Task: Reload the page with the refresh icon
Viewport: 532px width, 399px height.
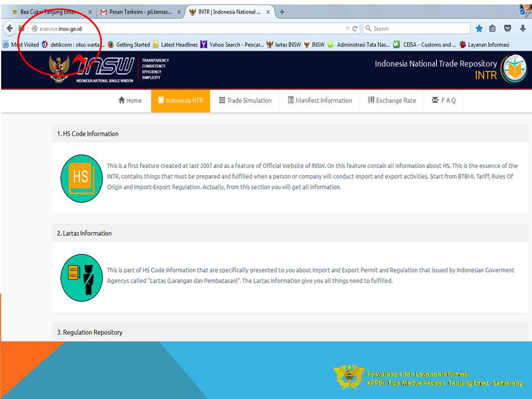Action: [355, 28]
